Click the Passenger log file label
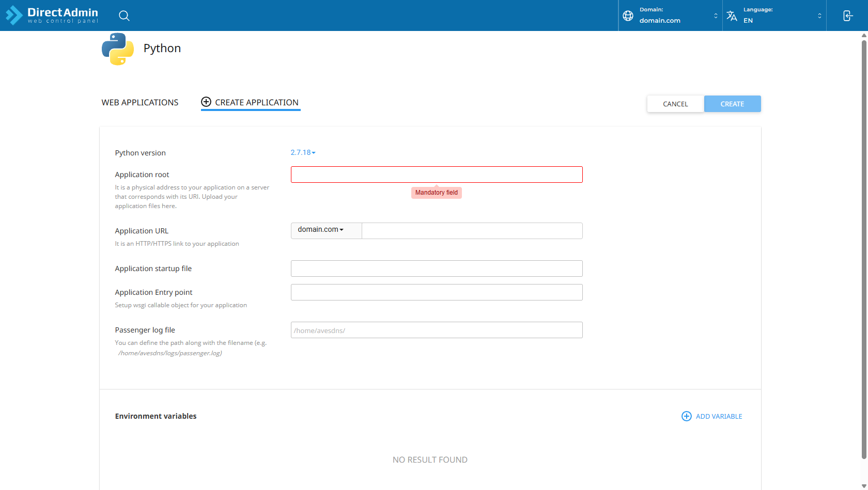868x490 pixels. (145, 330)
